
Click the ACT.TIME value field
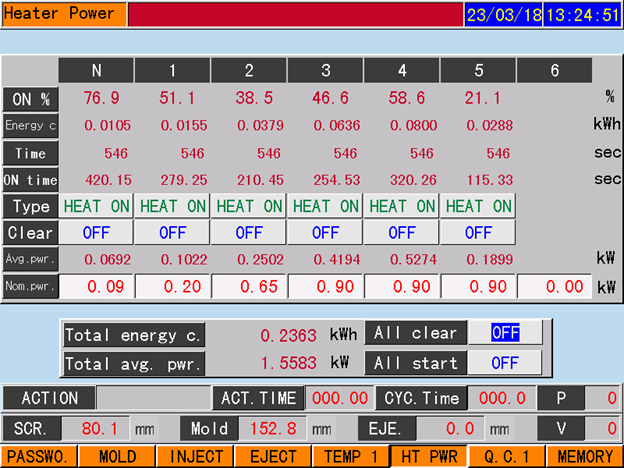(340, 398)
